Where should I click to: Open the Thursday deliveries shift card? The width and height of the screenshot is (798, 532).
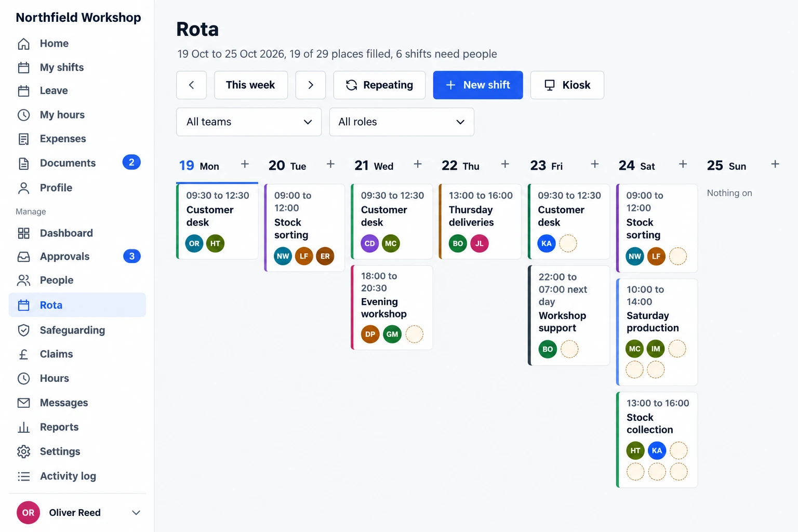coord(480,221)
